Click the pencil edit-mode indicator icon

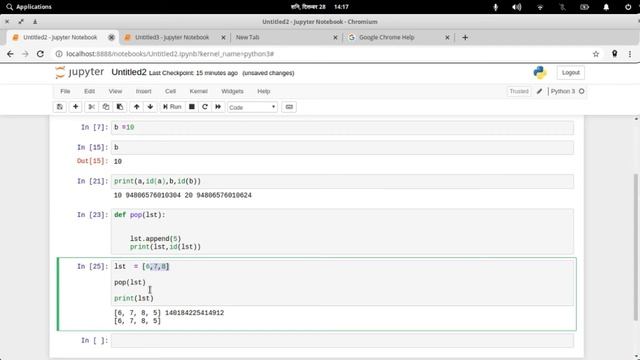[539, 91]
